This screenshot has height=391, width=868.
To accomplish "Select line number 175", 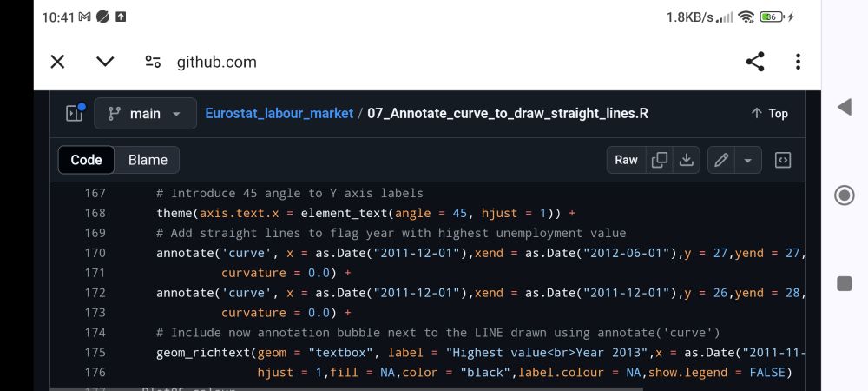I will pyautogui.click(x=95, y=353).
